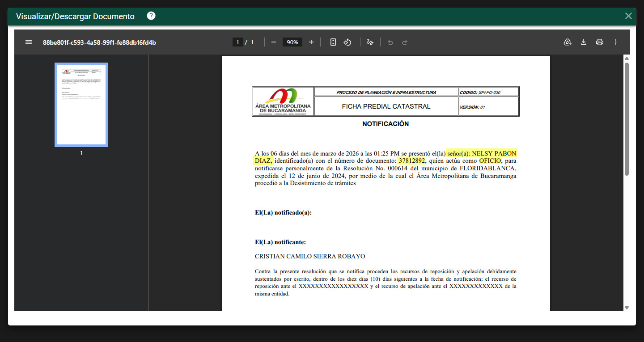Click the redo arrow in toolbar

click(x=405, y=42)
